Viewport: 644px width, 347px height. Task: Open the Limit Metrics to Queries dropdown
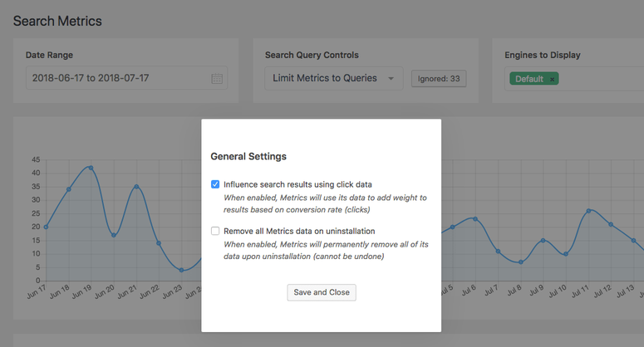(x=334, y=78)
